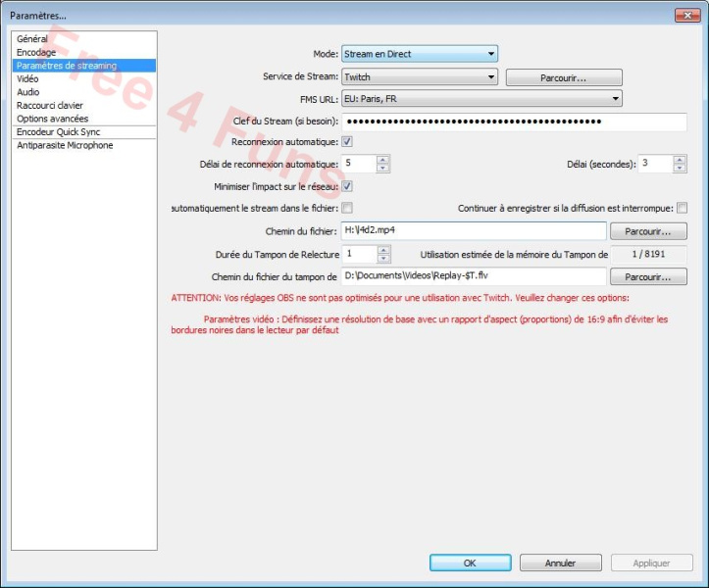Click the OK button
Screen dimensions: 709x588
click(470, 563)
